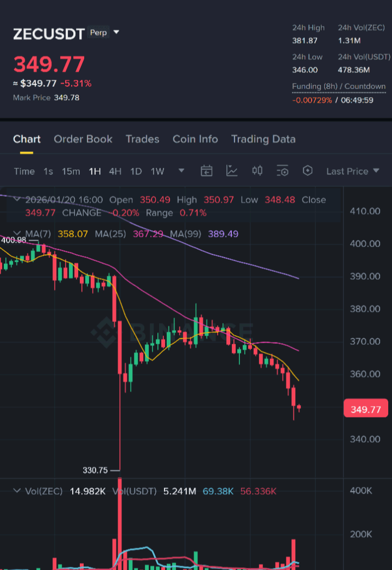Viewport: 392px width, 570px height.
Task: Select the 4H time interval
Action: tap(115, 171)
